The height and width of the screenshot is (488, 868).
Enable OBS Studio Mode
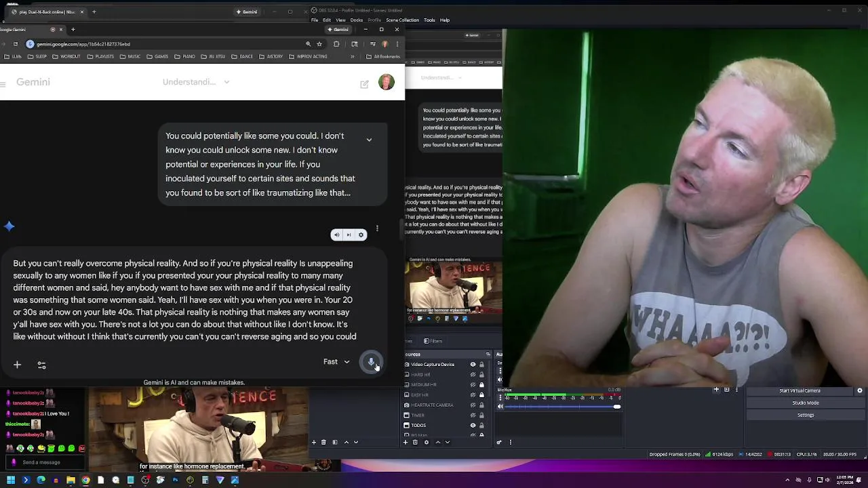(806, 403)
